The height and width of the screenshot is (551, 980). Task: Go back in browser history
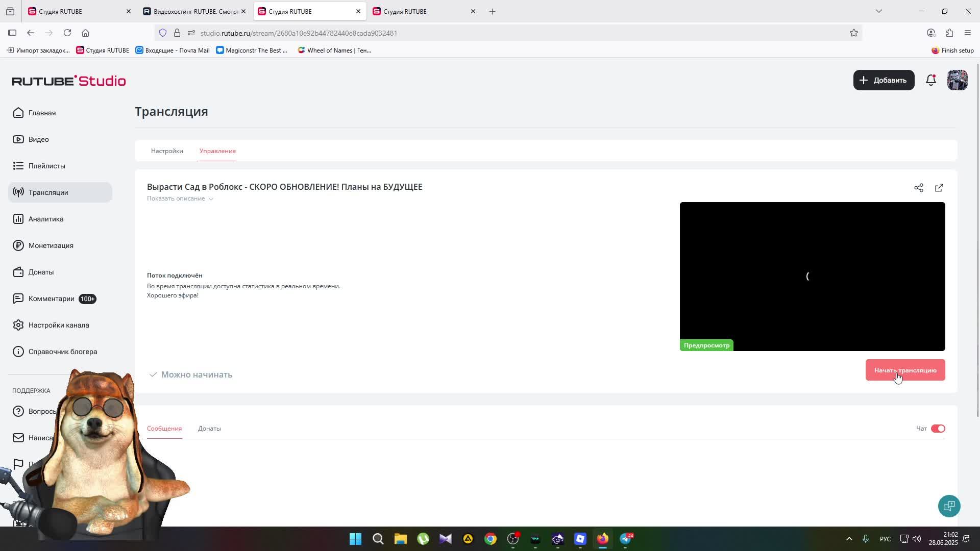(x=31, y=33)
